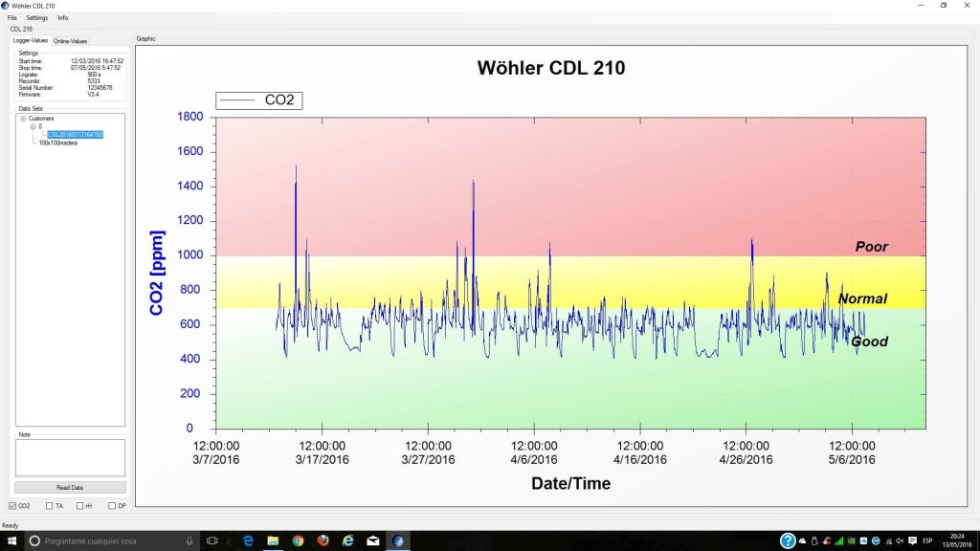The width and height of the screenshot is (980, 551).
Task: Click the OneDrive cloud tray icon
Action: [803, 541]
